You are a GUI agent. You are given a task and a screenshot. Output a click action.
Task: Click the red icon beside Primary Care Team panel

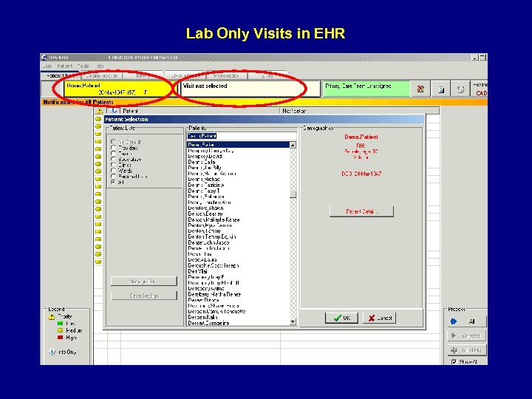(420, 89)
